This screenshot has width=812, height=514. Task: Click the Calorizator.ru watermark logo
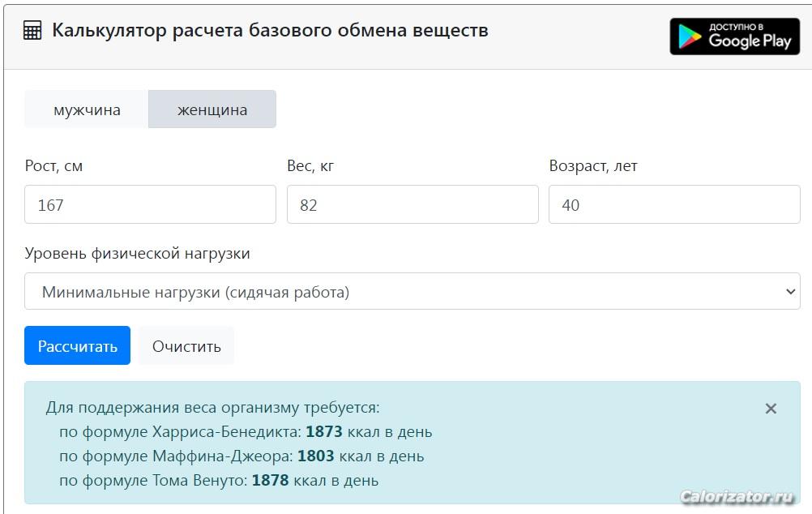pos(737,496)
